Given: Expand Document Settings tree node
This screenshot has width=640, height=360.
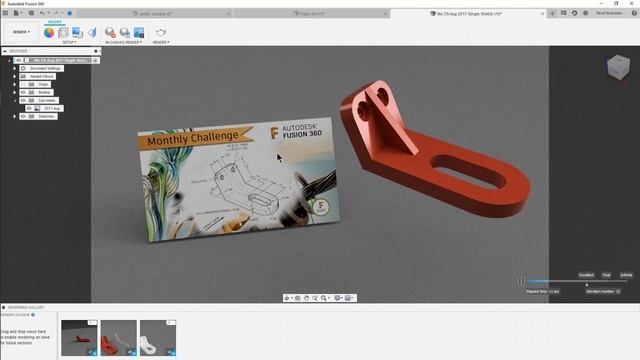Looking at the screenshot, I should [15, 69].
